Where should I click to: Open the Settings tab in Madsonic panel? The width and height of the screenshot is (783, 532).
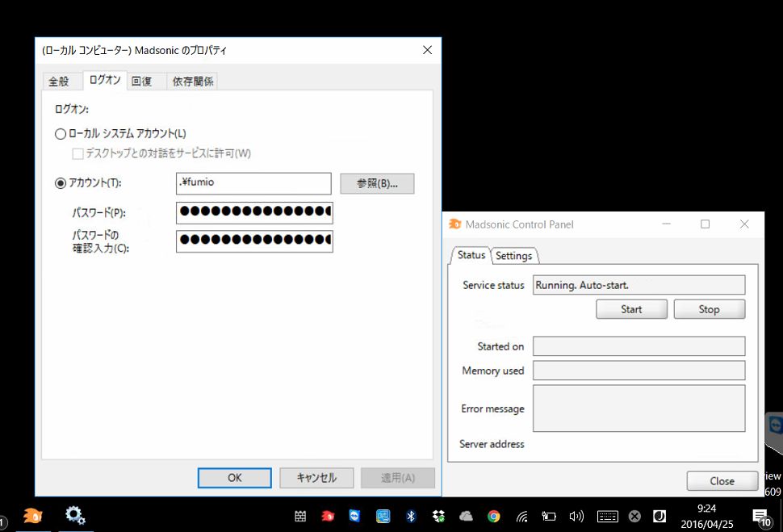[513, 256]
